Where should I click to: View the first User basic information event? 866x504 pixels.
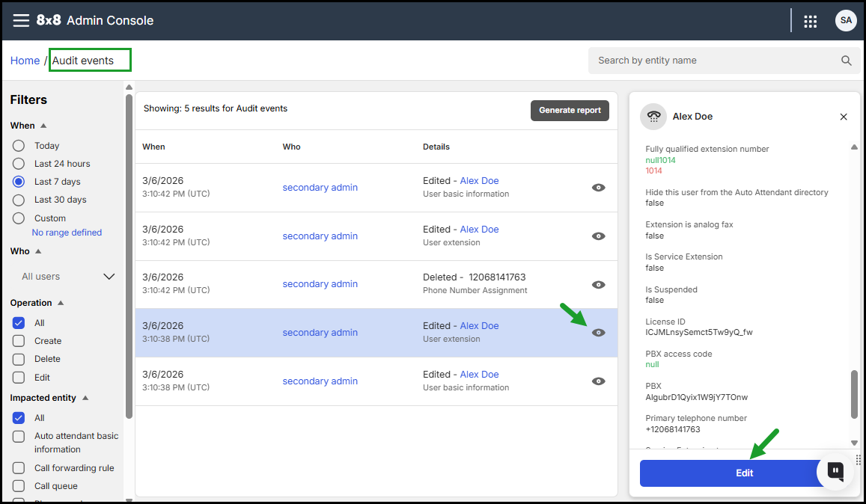[598, 188]
